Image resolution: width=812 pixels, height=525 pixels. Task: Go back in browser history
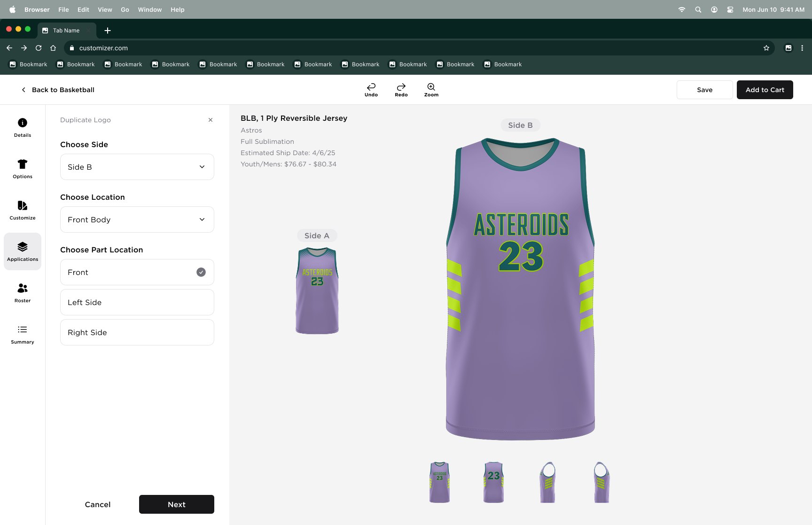9,48
